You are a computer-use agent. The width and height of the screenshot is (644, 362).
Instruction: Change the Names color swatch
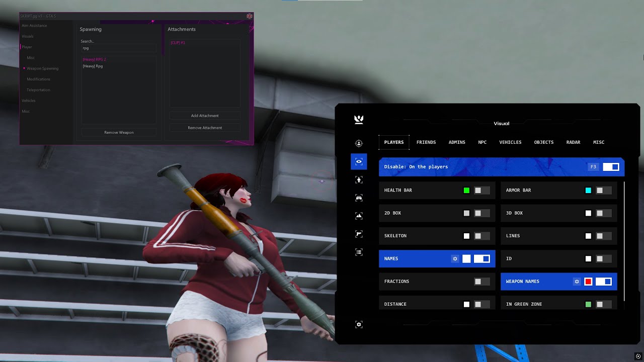pos(466,258)
